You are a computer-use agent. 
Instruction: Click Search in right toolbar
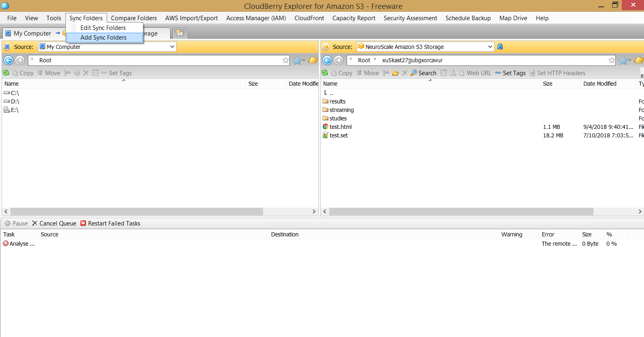pyautogui.click(x=423, y=73)
